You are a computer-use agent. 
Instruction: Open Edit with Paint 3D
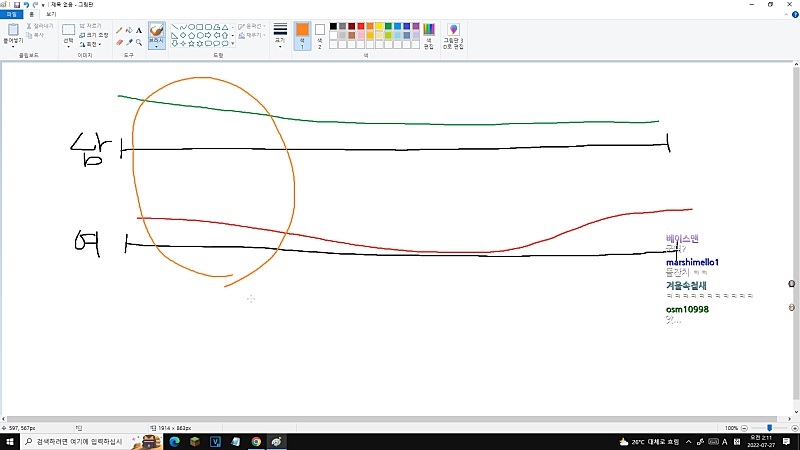pyautogui.click(x=453, y=36)
